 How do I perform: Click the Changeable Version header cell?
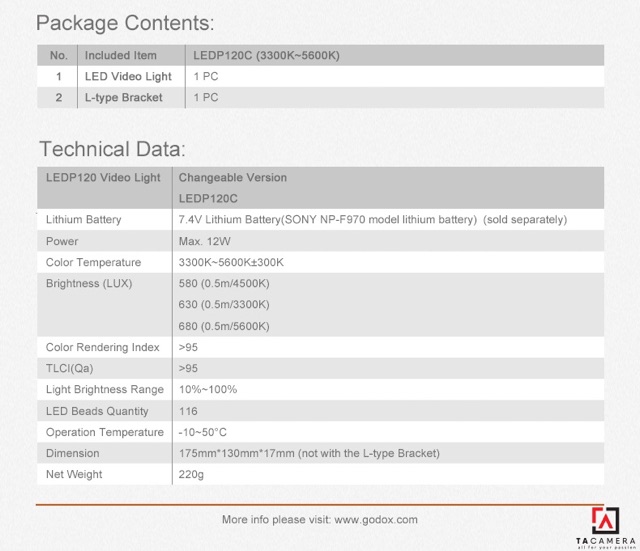pos(232,178)
